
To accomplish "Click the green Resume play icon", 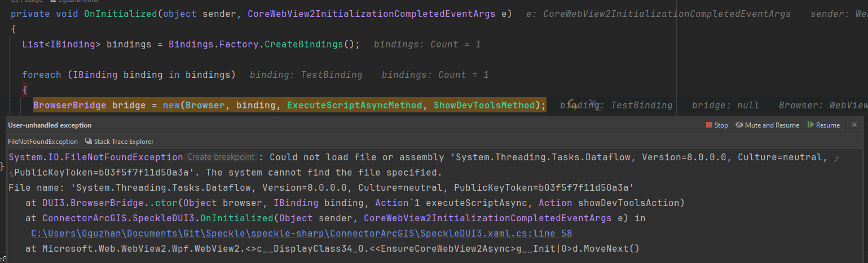I will coord(810,125).
